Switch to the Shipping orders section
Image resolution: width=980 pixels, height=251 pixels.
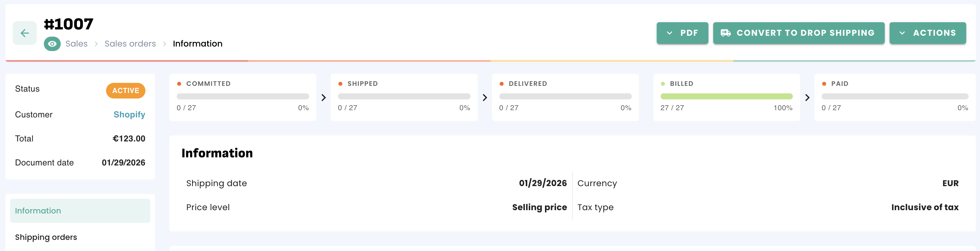pos(46,237)
